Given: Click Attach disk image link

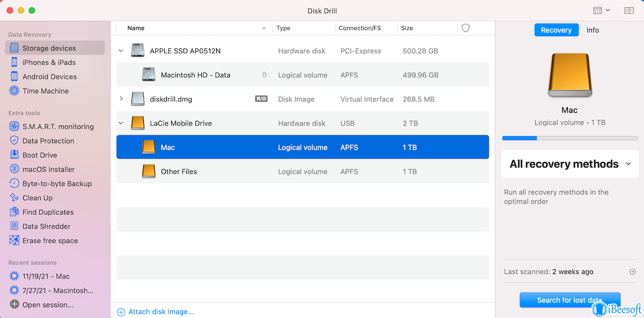Looking at the screenshot, I should [155, 312].
